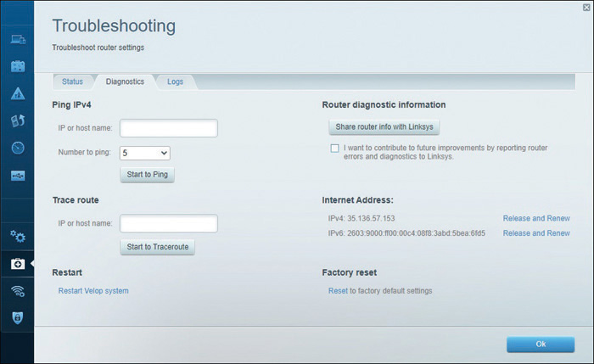The width and height of the screenshot is (594, 364).
Task: Focus the Trace route IP or host name field
Action: (169, 223)
